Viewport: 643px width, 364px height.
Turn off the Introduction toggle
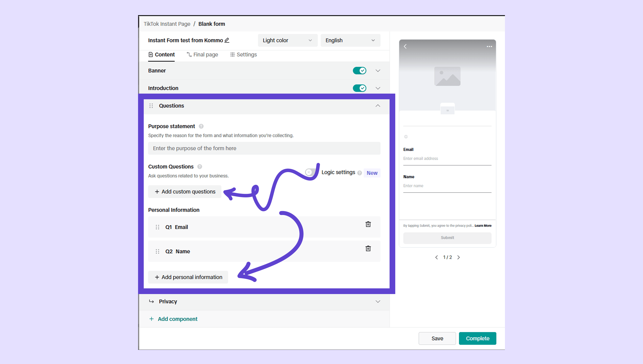click(360, 88)
